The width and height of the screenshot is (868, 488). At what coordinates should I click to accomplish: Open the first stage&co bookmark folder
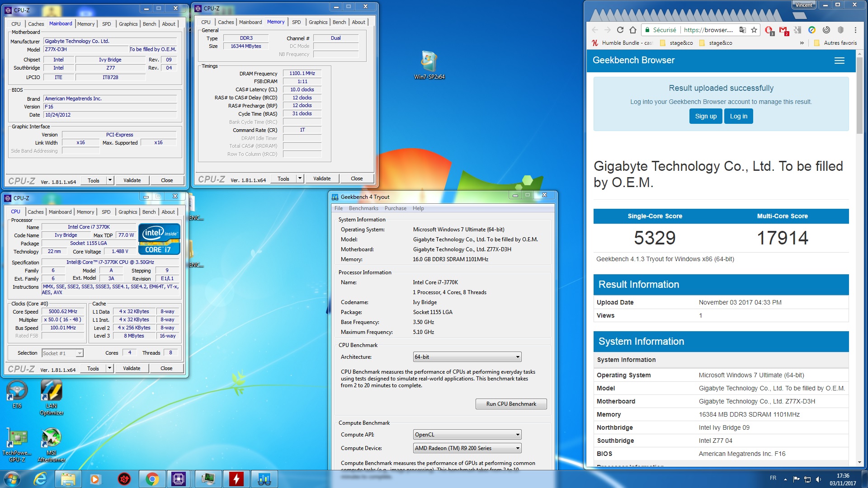pyautogui.click(x=677, y=43)
